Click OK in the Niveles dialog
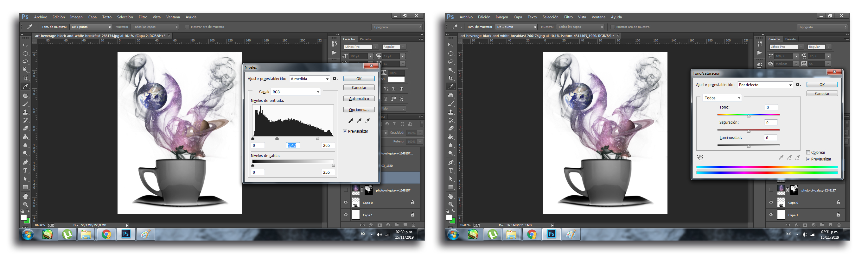Image resolution: width=868 pixels, height=257 pixels. [359, 78]
